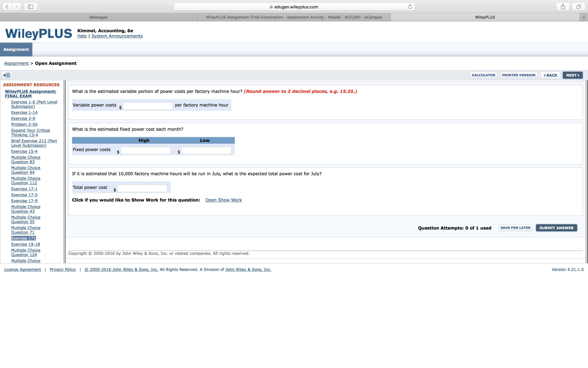The height and width of the screenshot is (368, 588).
Task: Open the Calculator
Action: [x=483, y=75]
